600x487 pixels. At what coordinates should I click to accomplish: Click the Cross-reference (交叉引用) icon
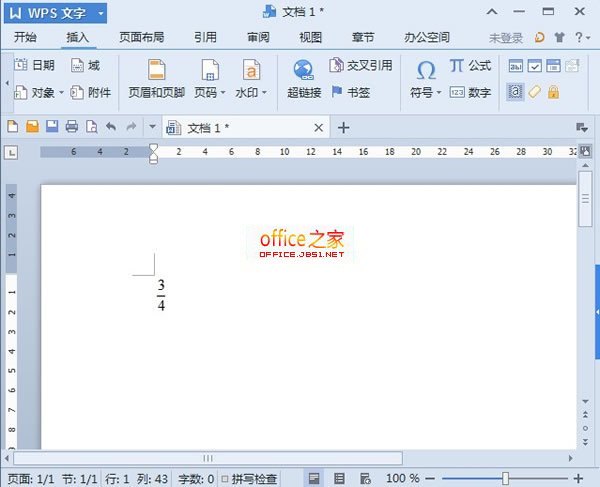coord(360,66)
